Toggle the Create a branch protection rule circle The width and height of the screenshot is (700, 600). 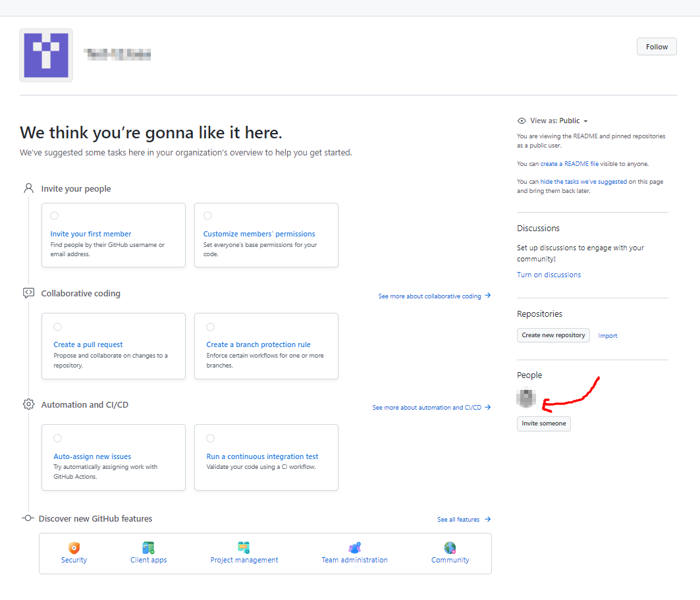pyautogui.click(x=210, y=327)
